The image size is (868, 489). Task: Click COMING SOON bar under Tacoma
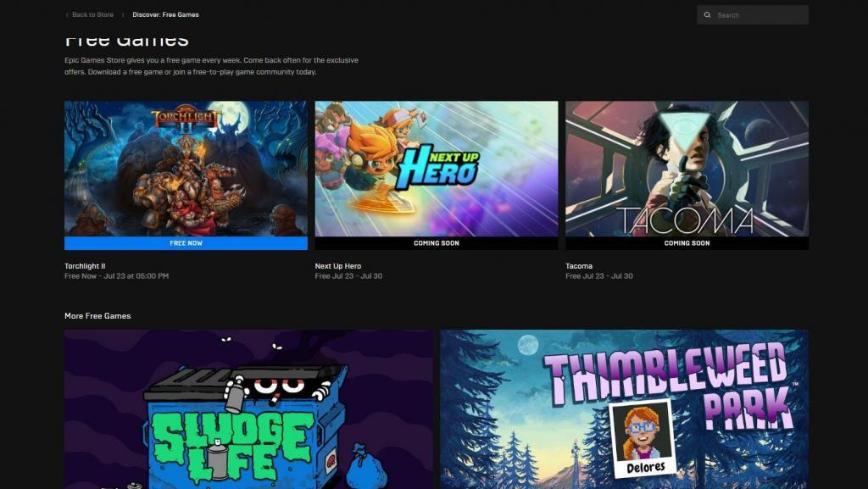[687, 243]
